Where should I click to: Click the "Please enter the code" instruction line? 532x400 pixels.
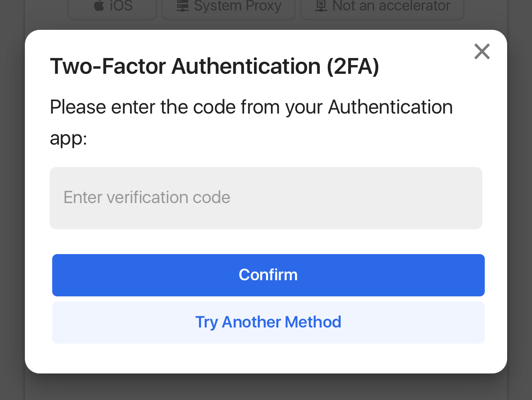point(251,107)
